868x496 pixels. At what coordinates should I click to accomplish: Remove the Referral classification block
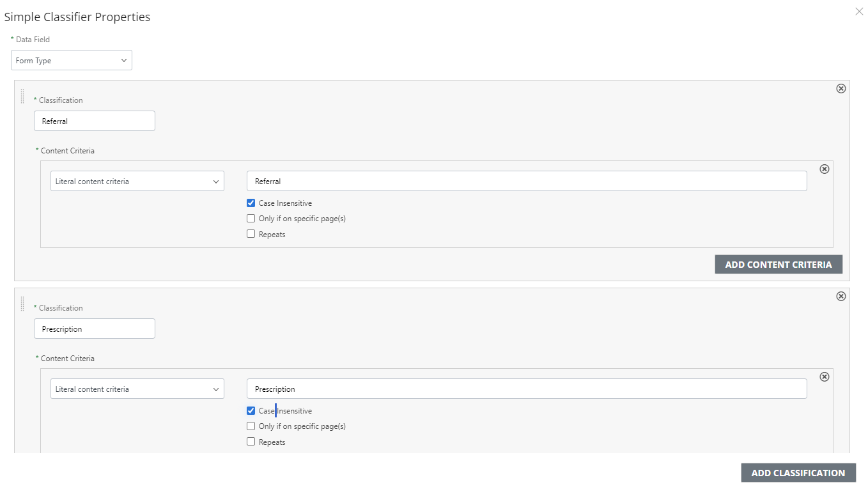point(841,89)
